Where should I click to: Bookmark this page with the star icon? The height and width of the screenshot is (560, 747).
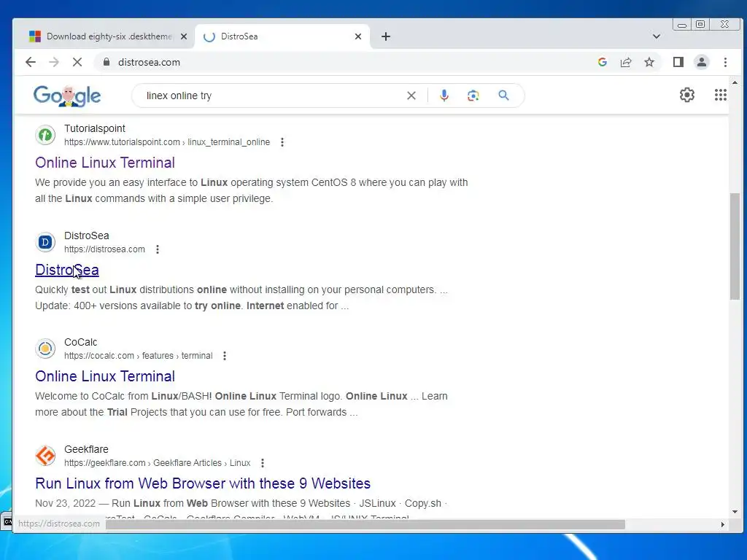[649, 62]
